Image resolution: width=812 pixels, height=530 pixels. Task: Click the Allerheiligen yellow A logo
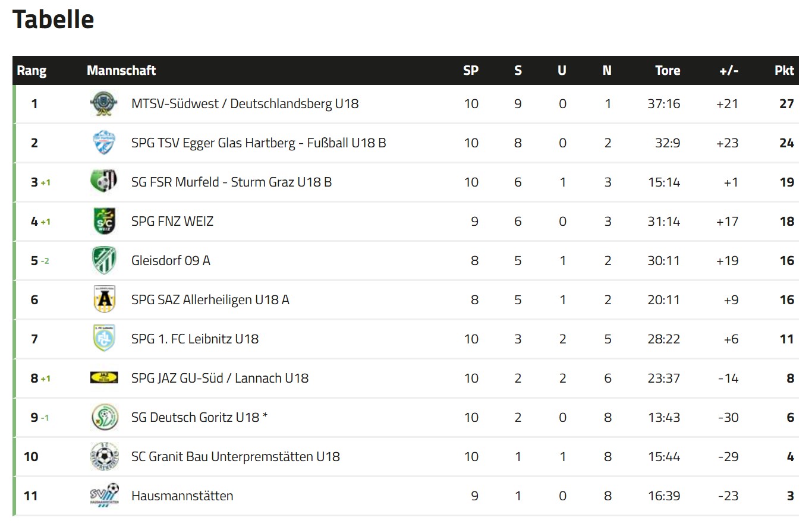[104, 299]
